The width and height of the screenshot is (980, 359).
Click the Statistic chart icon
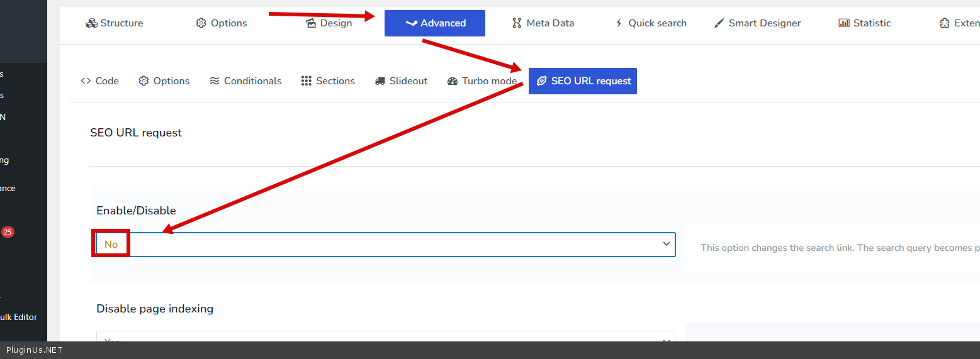[x=844, y=23]
